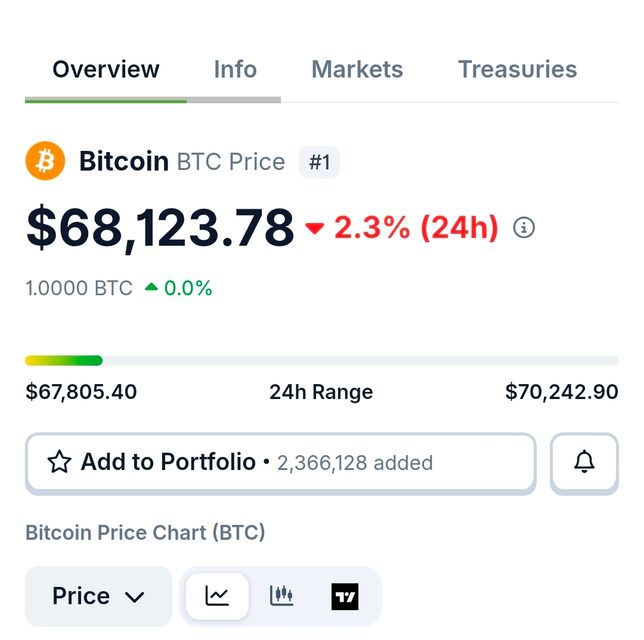Open the Markets tab
Image resolution: width=644 pixels, height=640 pixels.
[x=357, y=69]
